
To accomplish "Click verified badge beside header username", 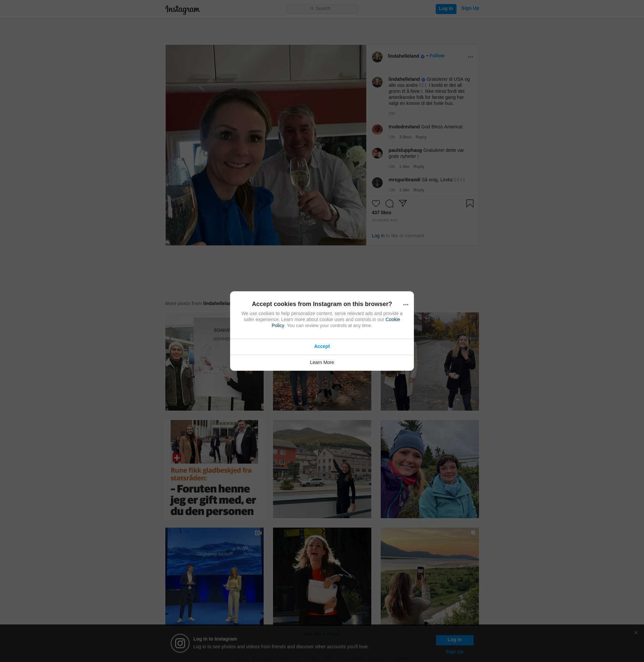I will click(422, 57).
